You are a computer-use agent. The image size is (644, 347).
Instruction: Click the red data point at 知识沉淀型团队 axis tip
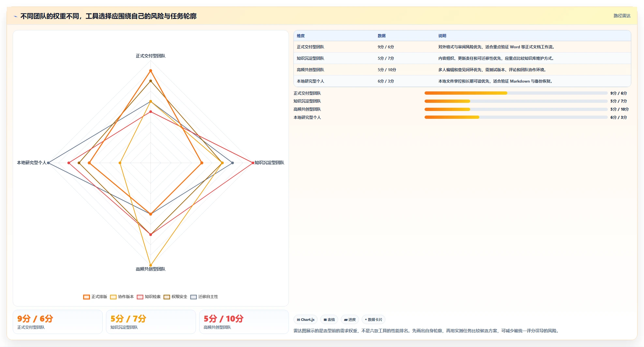tap(253, 163)
